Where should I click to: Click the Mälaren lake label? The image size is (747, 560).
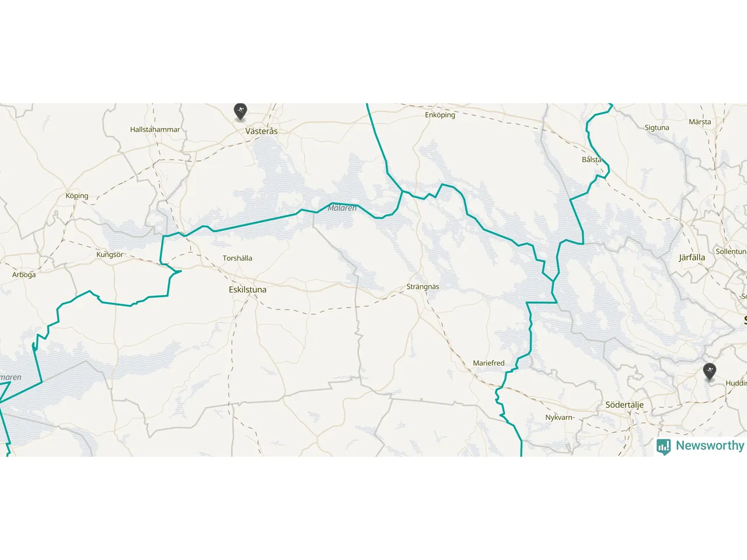(x=342, y=208)
